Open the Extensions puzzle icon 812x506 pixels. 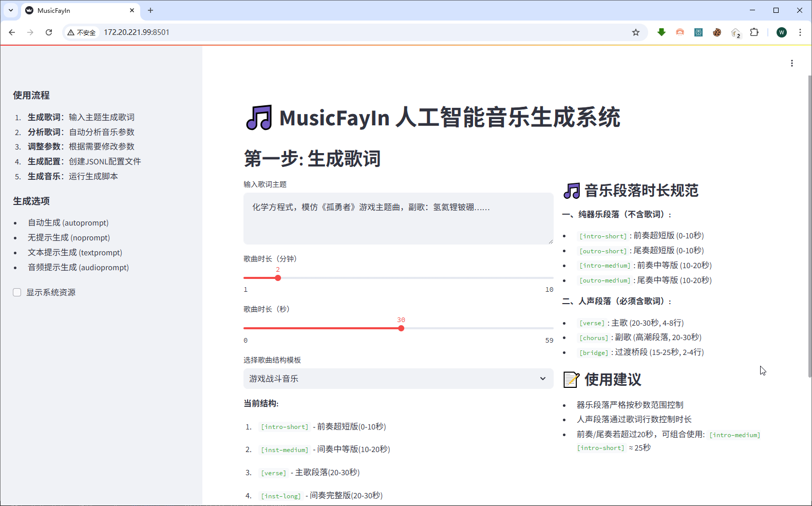click(754, 32)
